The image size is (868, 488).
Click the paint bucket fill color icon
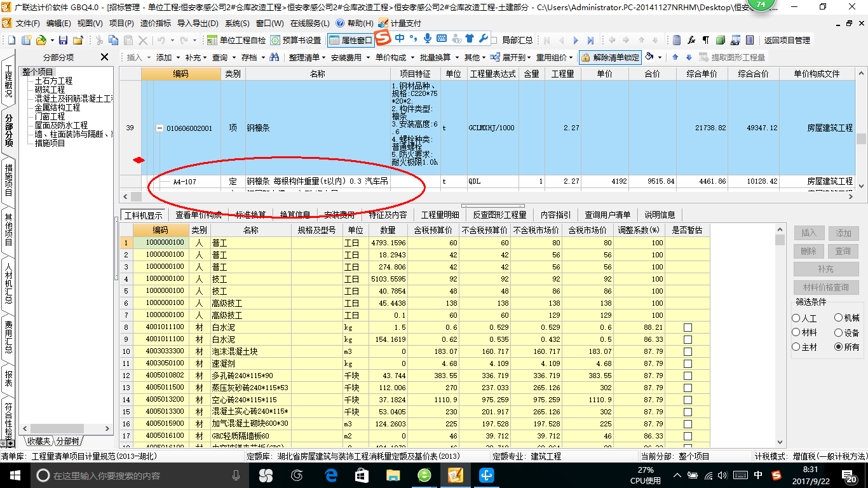point(649,57)
